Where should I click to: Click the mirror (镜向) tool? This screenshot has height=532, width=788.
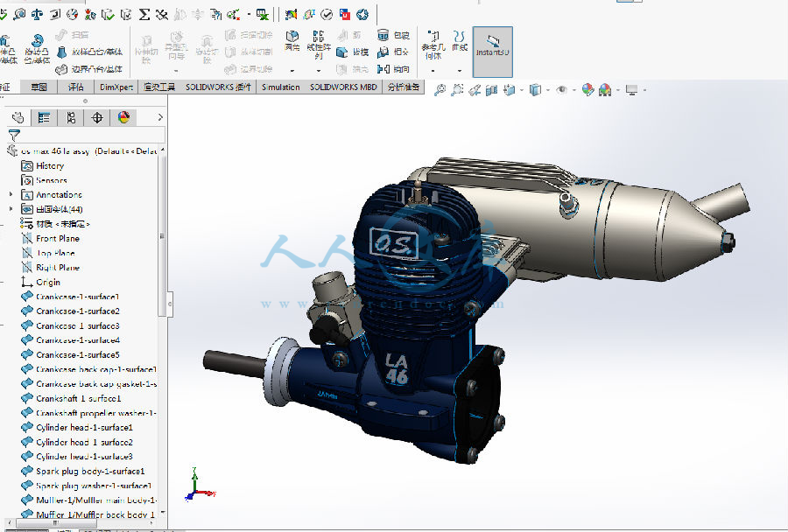coord(393,69)
